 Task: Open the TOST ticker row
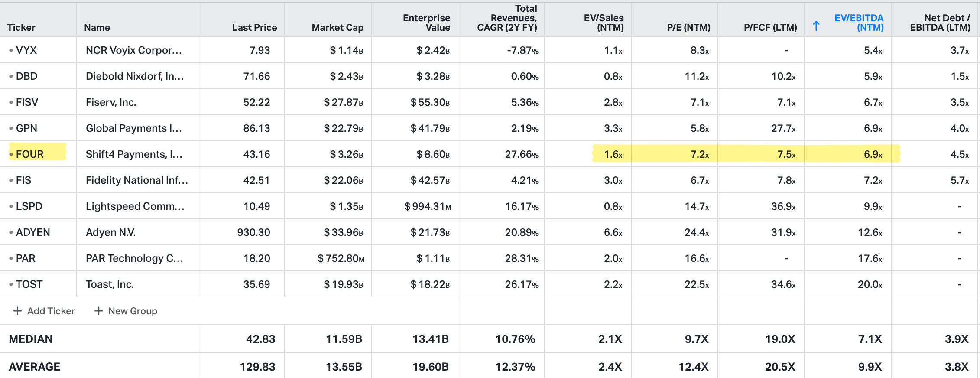click(29, 284)
